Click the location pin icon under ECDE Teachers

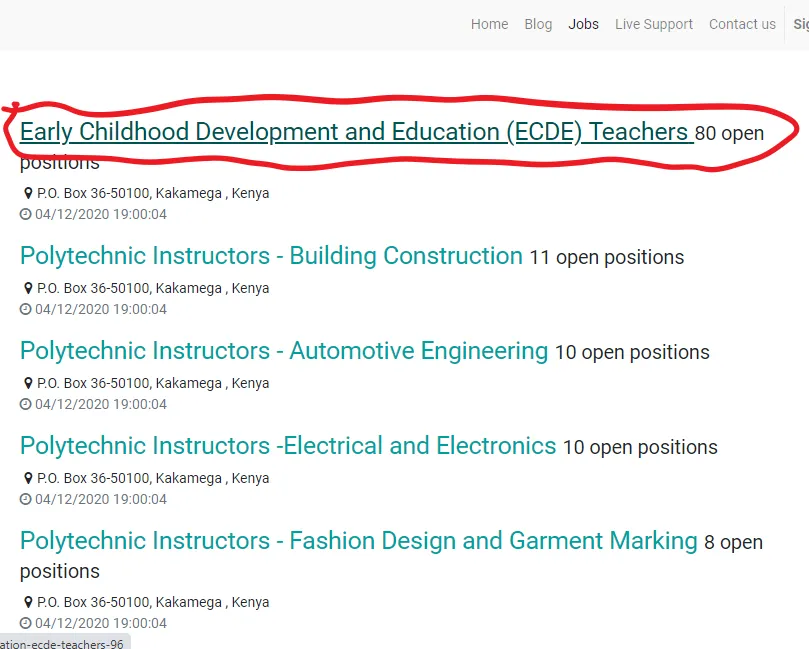pos(28,193)
